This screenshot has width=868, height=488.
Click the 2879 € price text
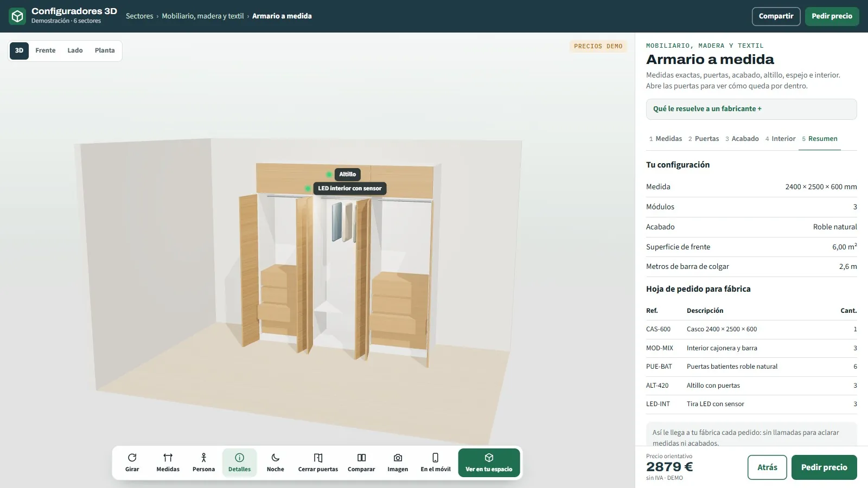(x=669, y=467)
